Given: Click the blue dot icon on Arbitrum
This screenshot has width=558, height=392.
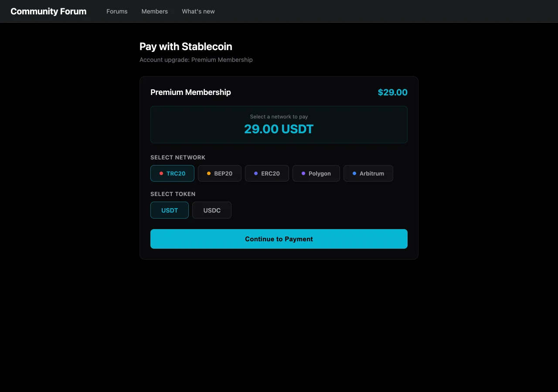Looking at the screenshot, I should 354,173.
